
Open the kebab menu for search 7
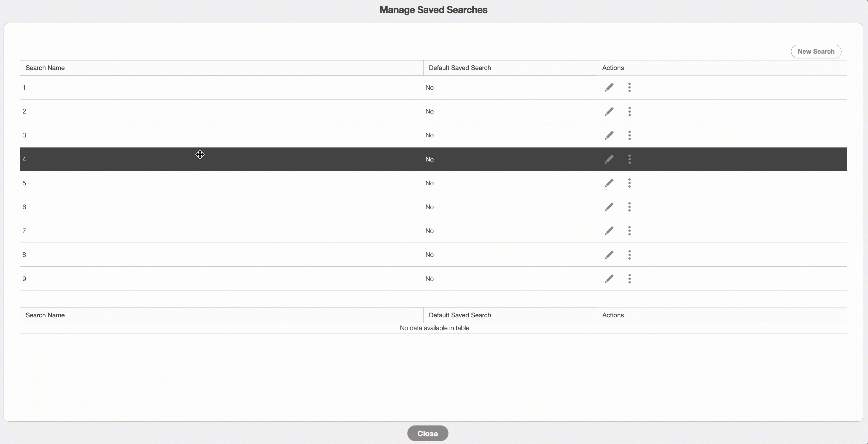(x=629, y=231)
